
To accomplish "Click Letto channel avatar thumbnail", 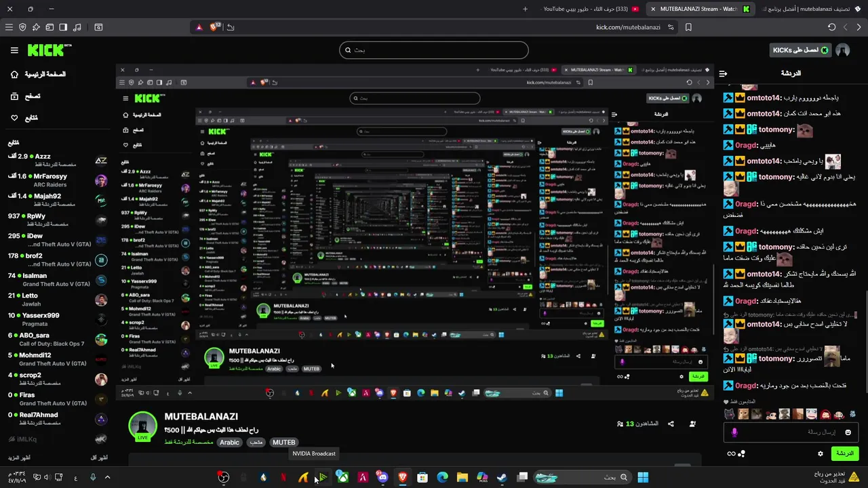I will (x=101, y=300).
